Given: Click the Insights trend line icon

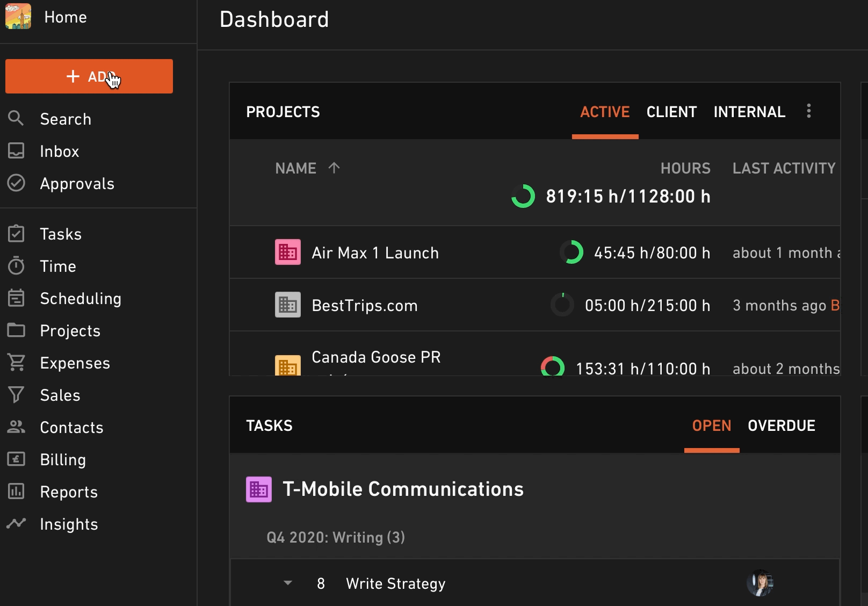Looking at the screenshot, I should click(x=16, y=523).
